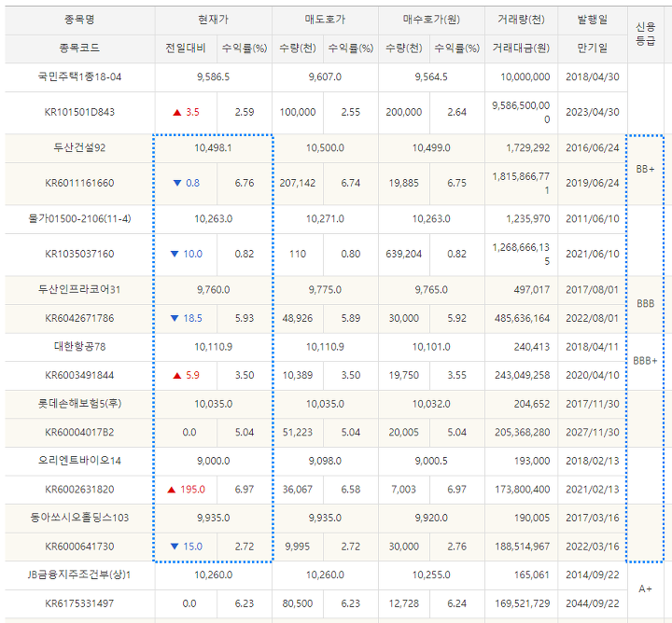
Task: Click the red up arrow beside 5.9
Action: pyautogui.click(x=177, y=376)
